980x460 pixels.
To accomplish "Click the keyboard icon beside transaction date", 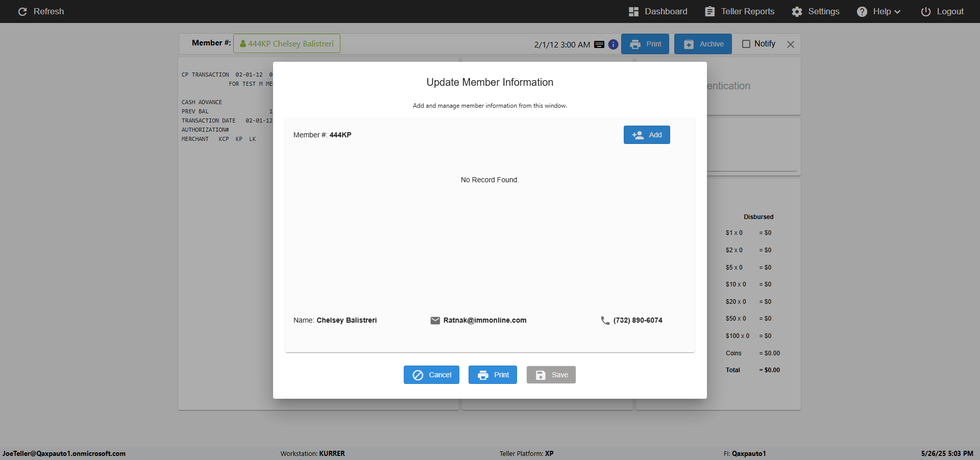I will (599, 44).
